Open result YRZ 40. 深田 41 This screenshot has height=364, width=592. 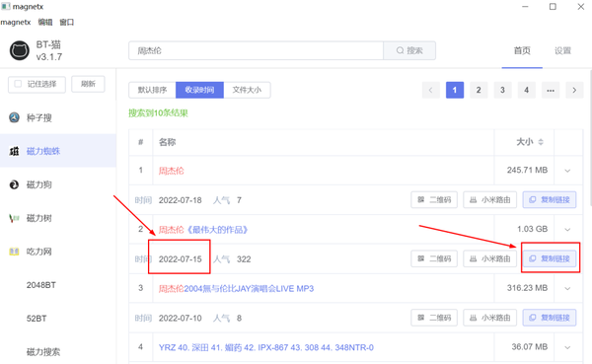tap(266, 347)
